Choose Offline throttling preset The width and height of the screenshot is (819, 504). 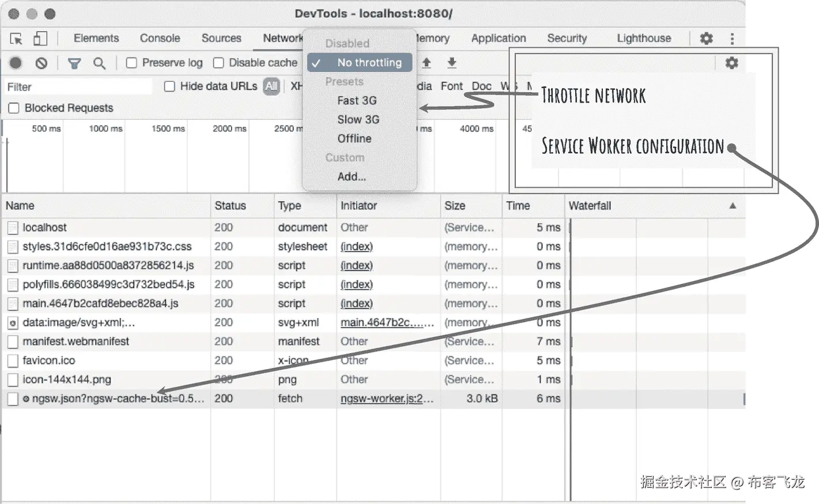(354, 138)
